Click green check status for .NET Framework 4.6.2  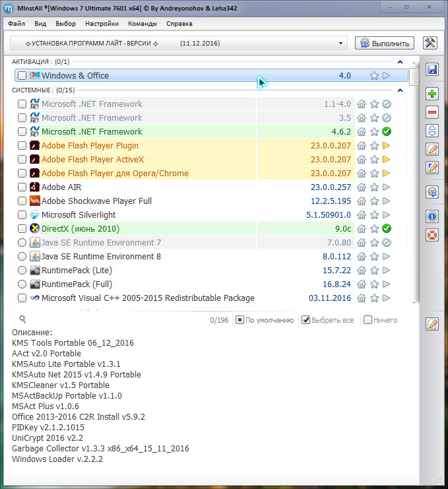click(x=387, y=131)
